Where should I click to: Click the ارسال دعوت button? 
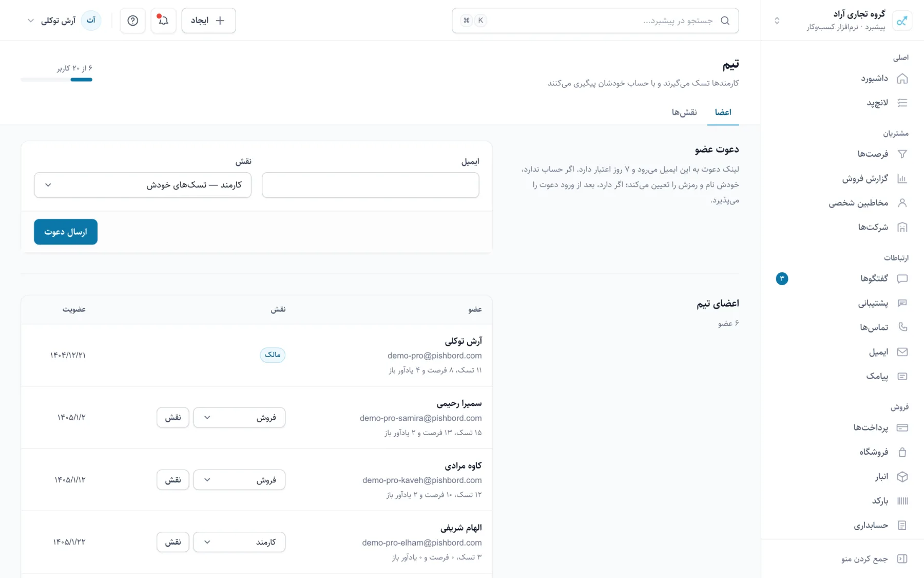[66, 232]
